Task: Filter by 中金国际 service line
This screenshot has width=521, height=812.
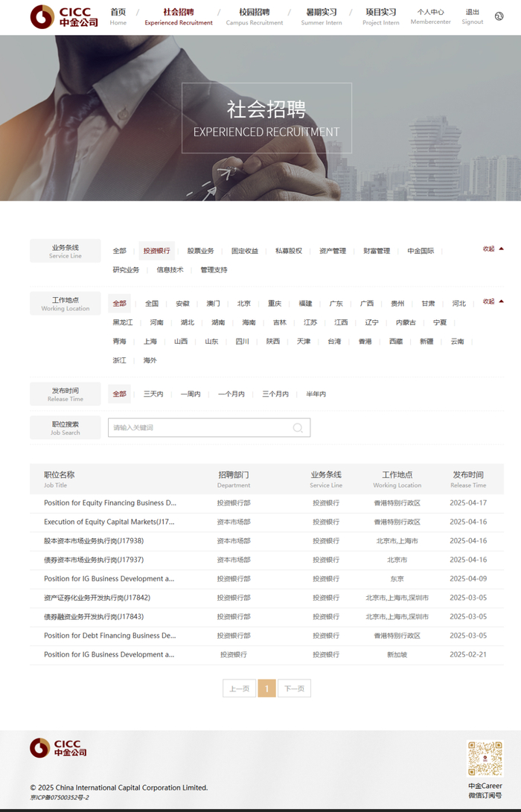Action: click(421, 251)
